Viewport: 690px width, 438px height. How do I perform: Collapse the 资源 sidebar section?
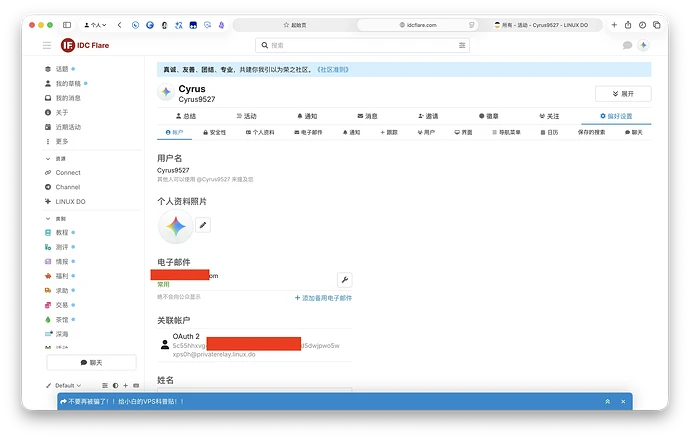click(56, 159)
